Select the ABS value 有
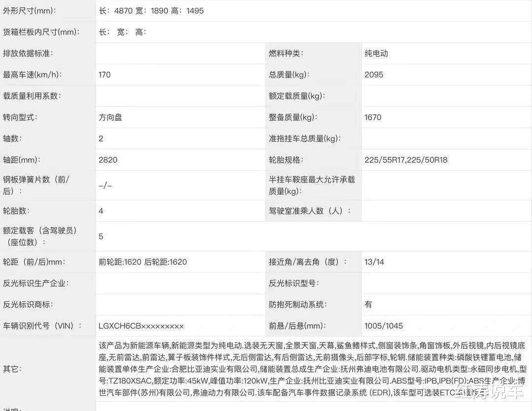This screenshot has width=532, height=411. 368,305
